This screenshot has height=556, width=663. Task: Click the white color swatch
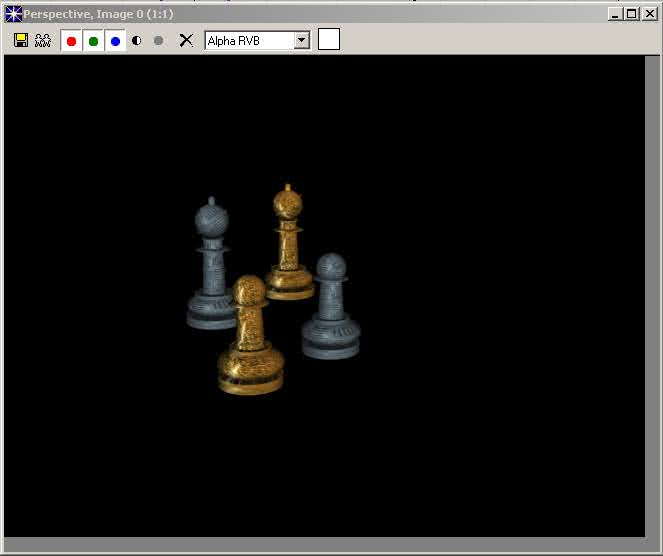click(x=329, y=40)
